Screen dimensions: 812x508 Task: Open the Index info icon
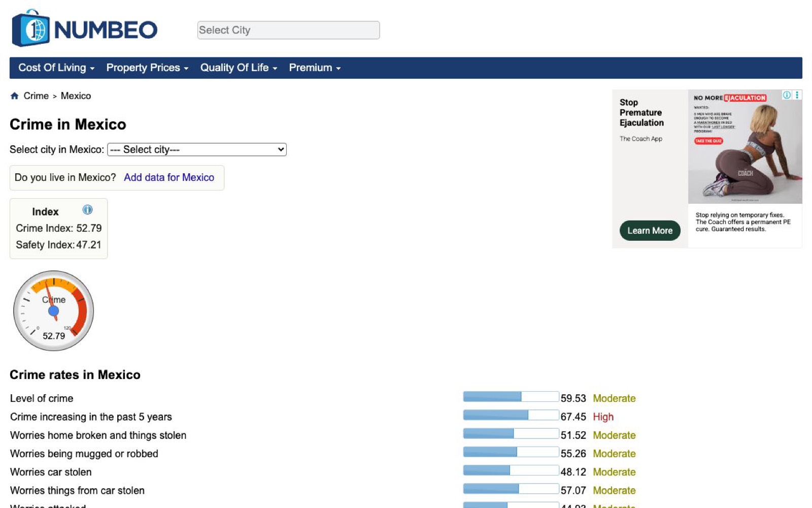pyautogui.click(x=87, y=210)
